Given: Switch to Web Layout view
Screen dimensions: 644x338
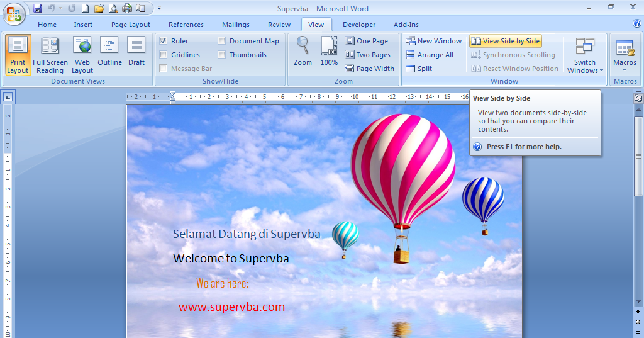Looking at the screenshot, I should tap(82, 55).
